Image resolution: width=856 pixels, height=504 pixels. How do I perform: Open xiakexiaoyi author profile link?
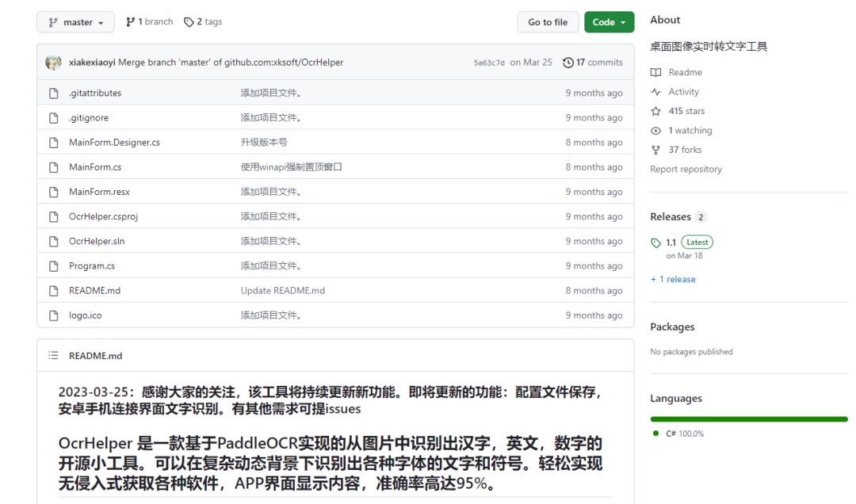pos(92,63)
